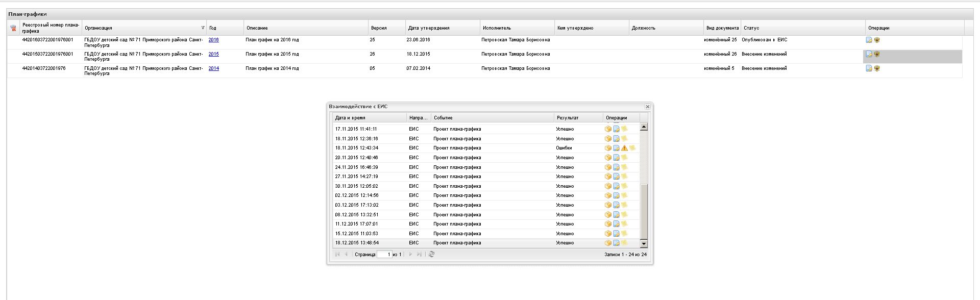The image size is (980, 300).
Task: Open the document icon in the 2016 plan row
Action: tap(869, 40)
